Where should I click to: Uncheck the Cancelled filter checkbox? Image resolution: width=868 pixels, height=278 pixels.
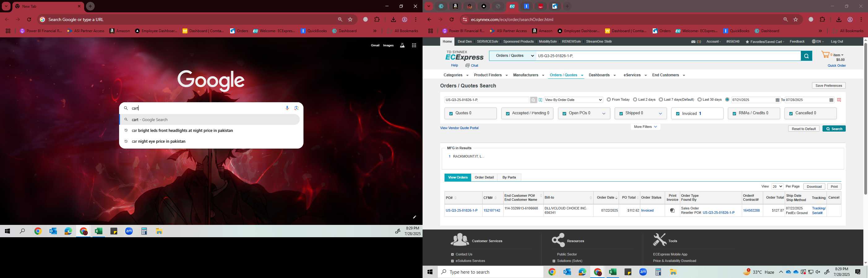pyautogui.click(x=790, y=114)
